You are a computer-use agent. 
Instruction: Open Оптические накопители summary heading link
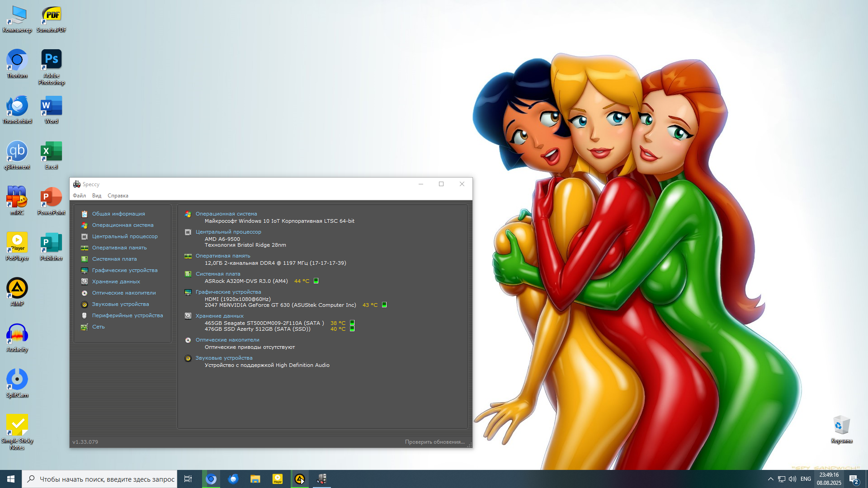pos(227,340)
